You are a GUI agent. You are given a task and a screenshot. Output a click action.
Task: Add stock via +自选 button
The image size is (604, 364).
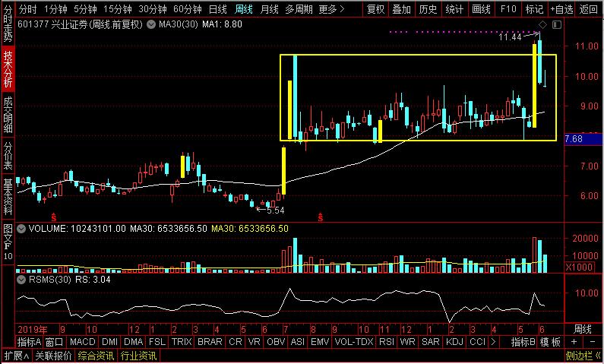tap(561, 9)
